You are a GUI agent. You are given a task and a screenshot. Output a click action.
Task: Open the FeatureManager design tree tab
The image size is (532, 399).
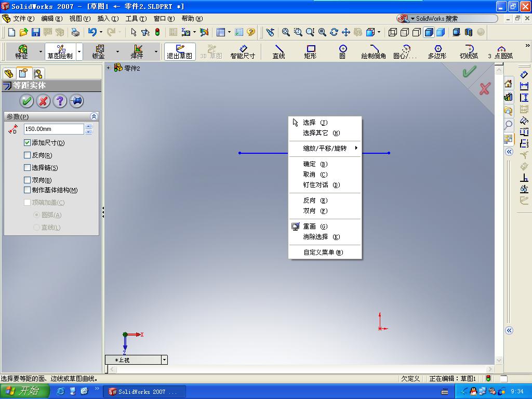[9, 73]
